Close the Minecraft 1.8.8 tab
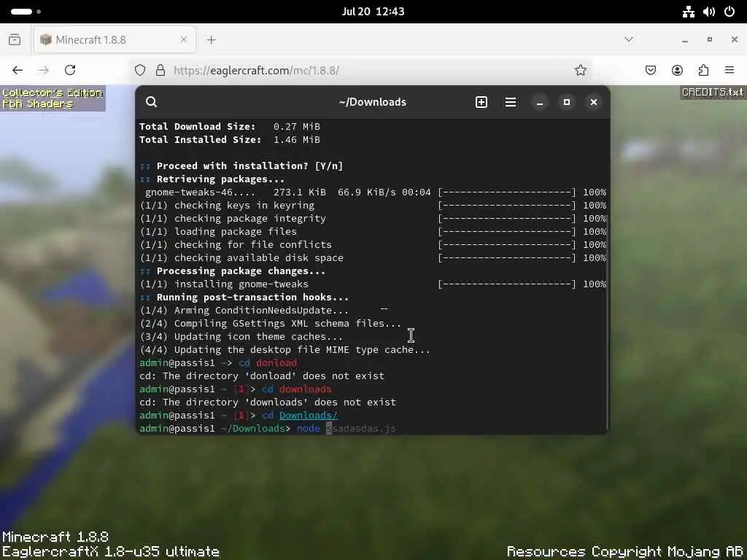 183,39
